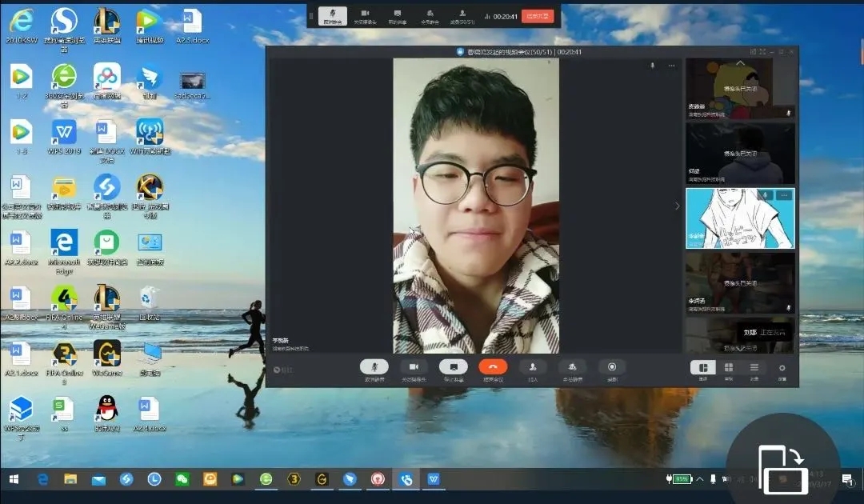Viewport: 864px width, 504px height.
Task: Select the first participant thumbnail with cartoon avatar
Action: (x=740, y=89)
